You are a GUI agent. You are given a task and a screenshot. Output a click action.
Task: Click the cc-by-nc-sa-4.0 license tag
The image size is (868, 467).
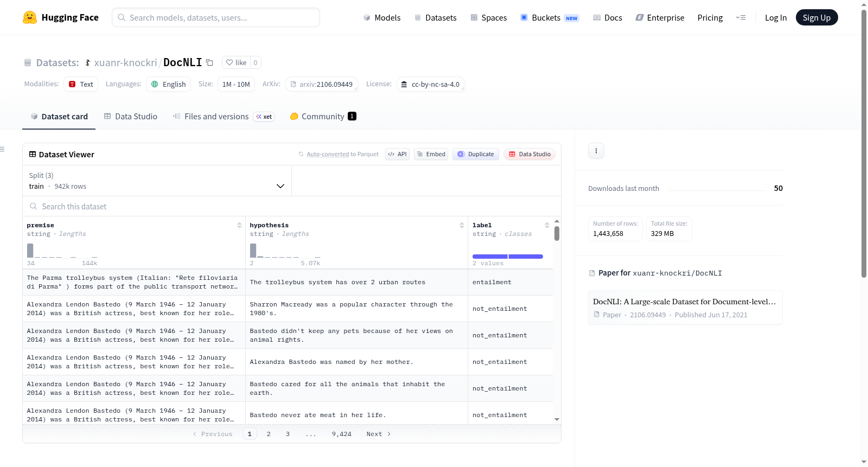(431, 84)
